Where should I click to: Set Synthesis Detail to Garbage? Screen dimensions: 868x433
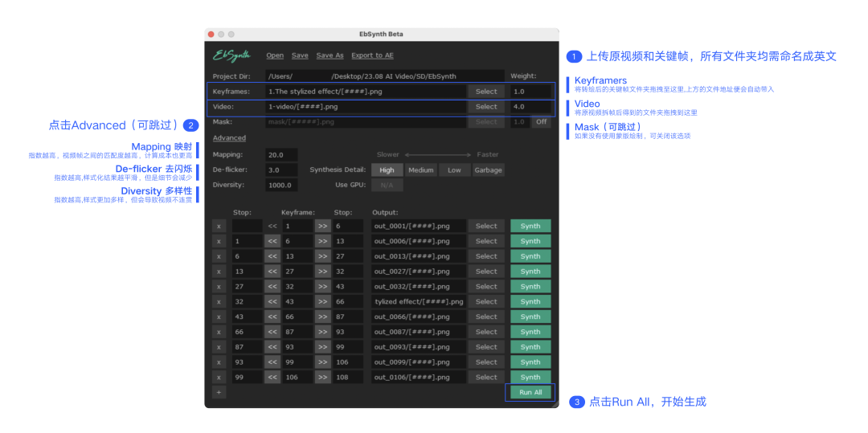[489, 170]
